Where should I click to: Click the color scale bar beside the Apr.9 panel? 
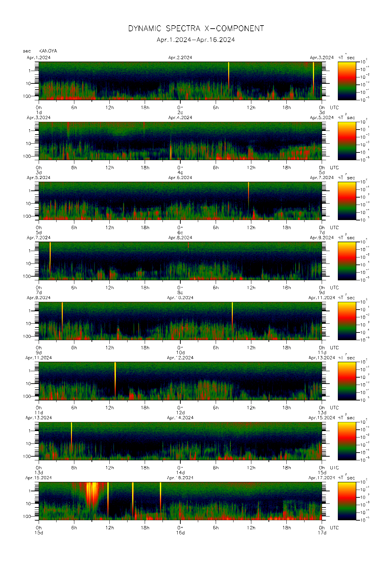pyautogui.click(x=347, y=321)
